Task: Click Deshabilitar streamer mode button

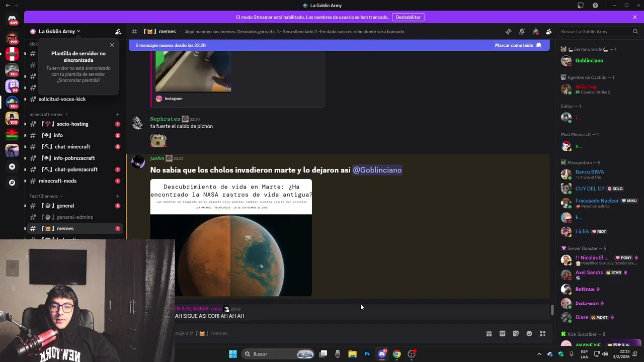Action: [x=408, y=17]
